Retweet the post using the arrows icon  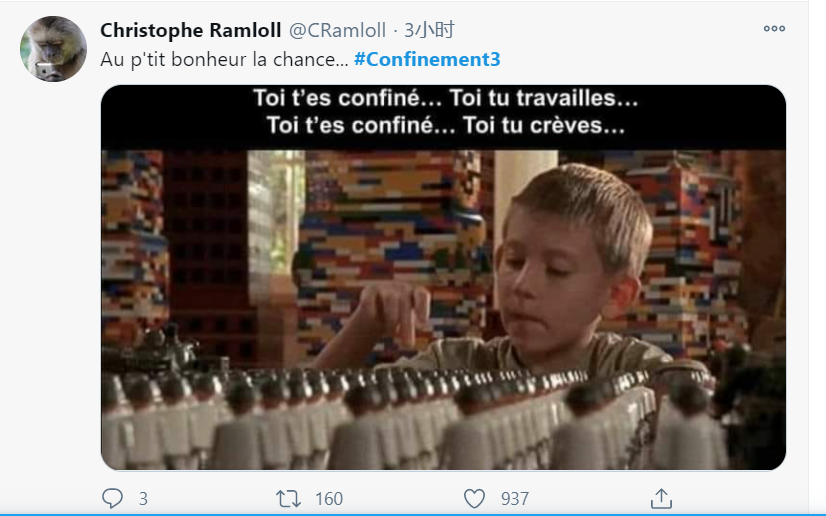coord(288,498)
